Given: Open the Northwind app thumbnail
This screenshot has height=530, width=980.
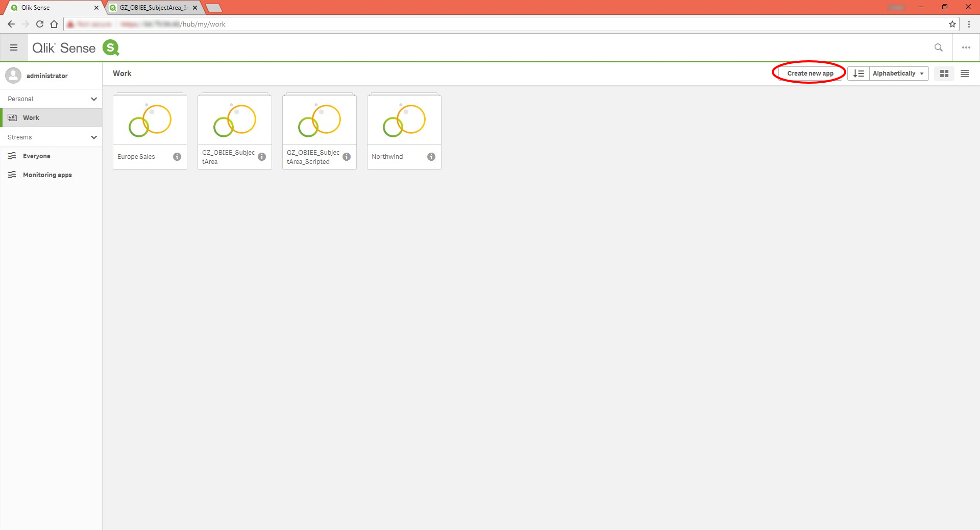Looking at the screenshot, I should click(x=404, y=119).
